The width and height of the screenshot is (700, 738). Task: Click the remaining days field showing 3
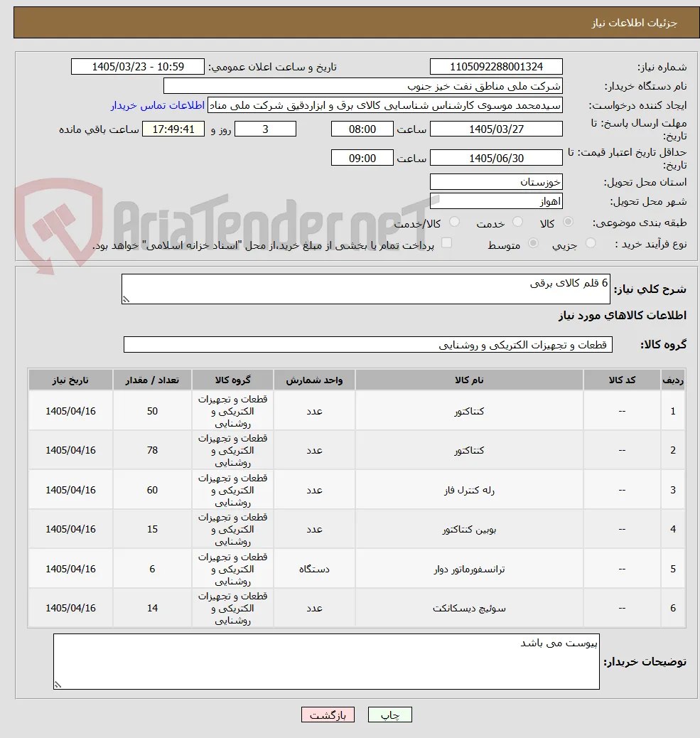265,129
